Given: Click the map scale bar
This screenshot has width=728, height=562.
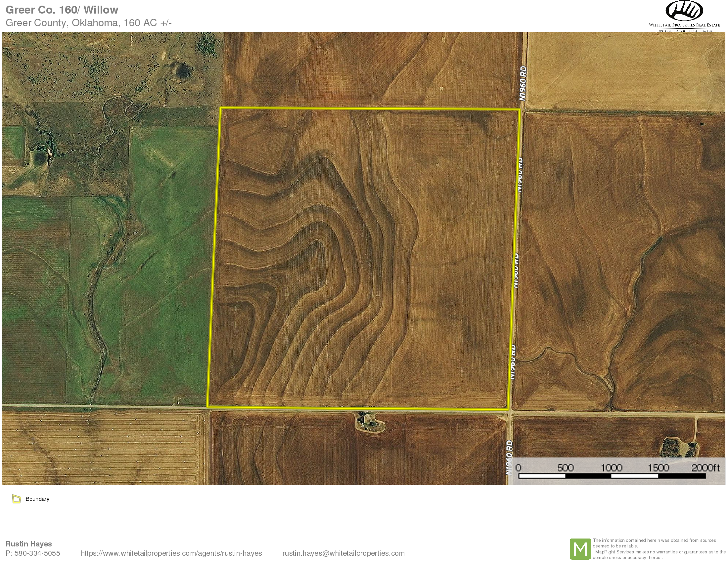Looking at the screenshot, I should tap(612, 476).
